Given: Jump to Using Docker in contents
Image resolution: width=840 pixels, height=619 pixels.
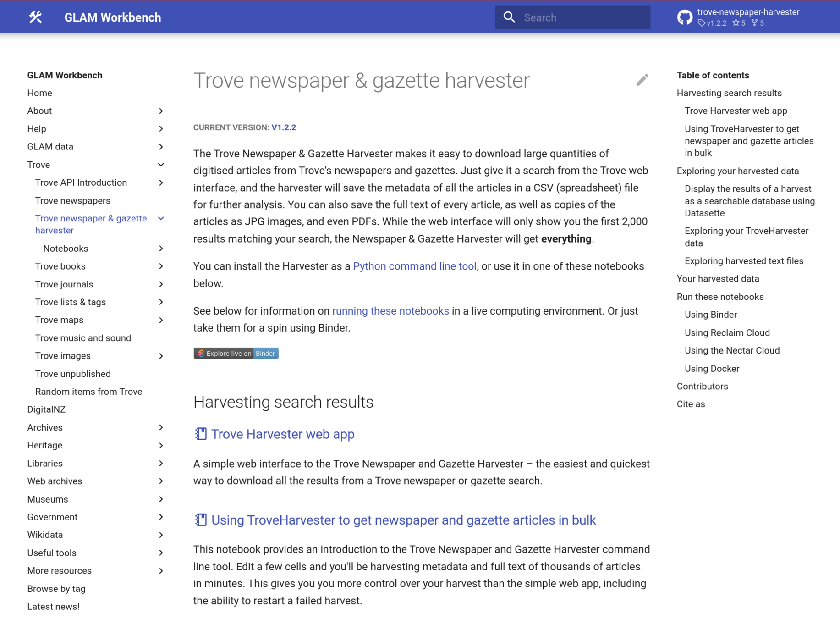Looking at the screenshot, I should [x=712, y=369].
